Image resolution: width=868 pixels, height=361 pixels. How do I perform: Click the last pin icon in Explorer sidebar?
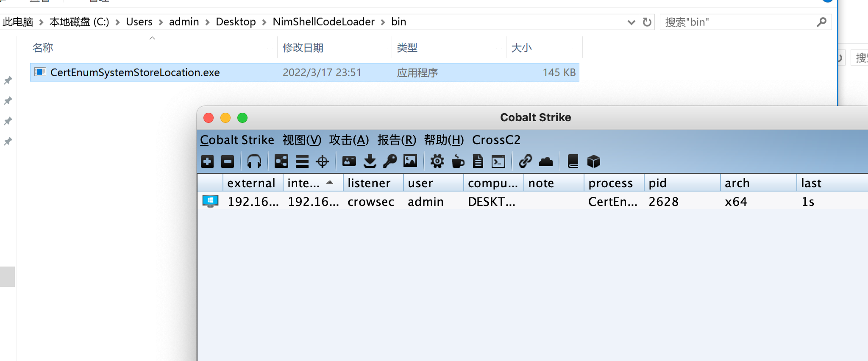tap(8, 141)
